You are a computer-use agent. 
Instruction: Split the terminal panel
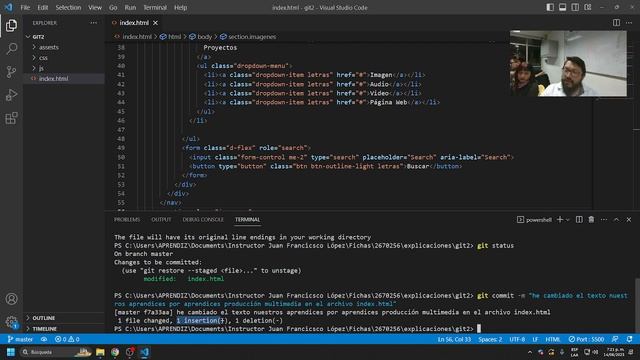(x=579, y=220)
